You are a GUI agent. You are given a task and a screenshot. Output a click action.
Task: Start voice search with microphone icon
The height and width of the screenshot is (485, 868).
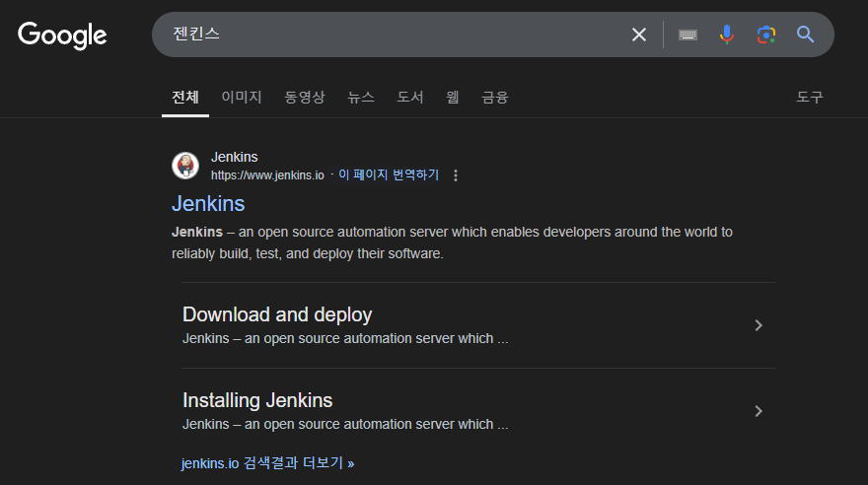coord(726,35)
